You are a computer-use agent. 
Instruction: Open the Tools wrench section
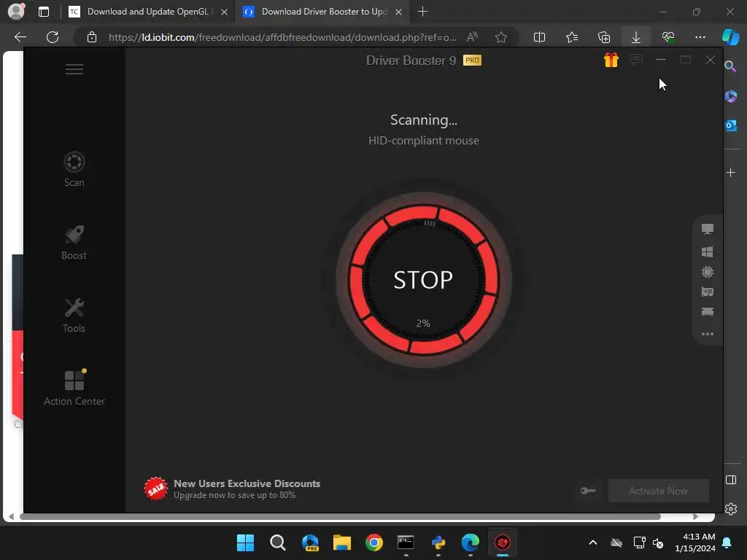[74, 315]
